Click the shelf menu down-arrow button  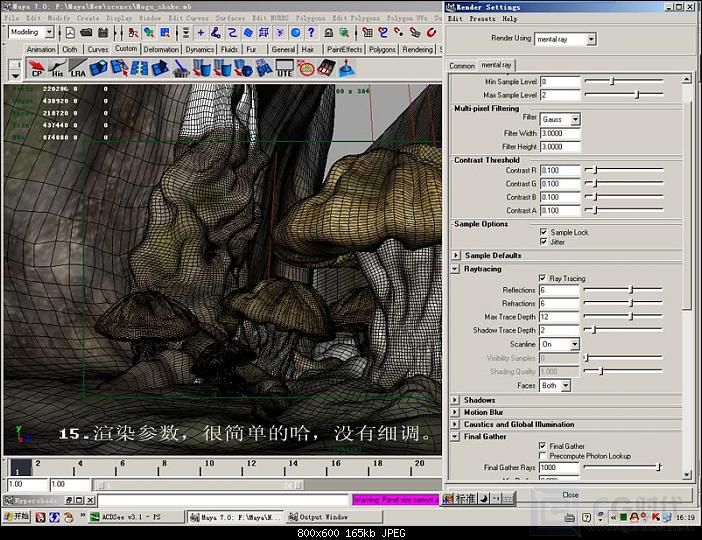tap(15, 75)
